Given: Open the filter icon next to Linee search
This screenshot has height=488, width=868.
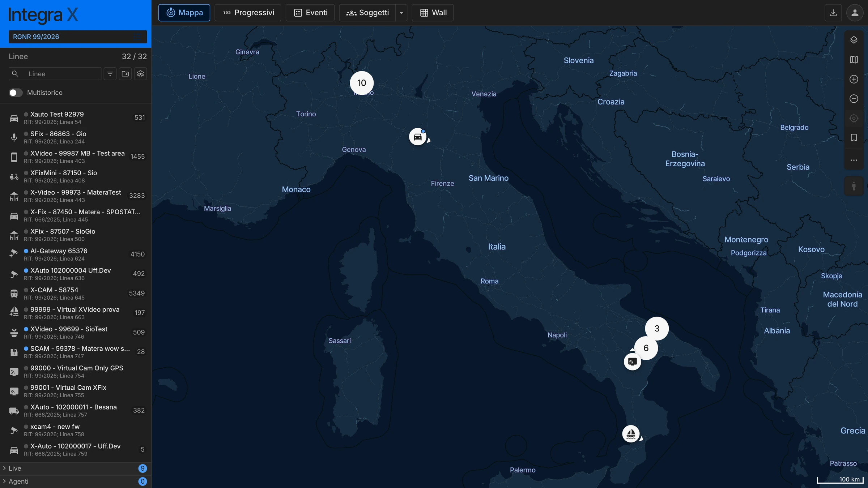Looking at the screenshot, I should pyautogui.click(x=110, y=74).
